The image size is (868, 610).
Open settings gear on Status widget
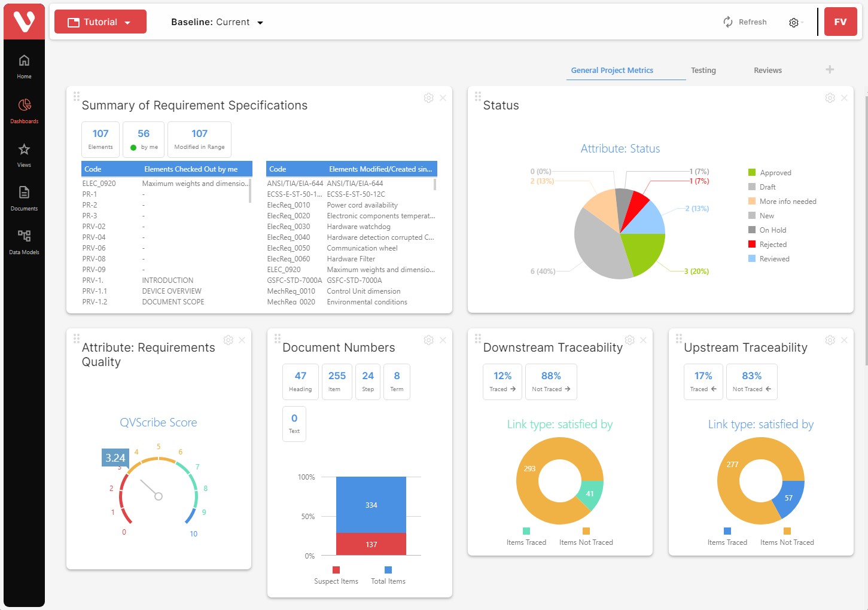(830, 98)
